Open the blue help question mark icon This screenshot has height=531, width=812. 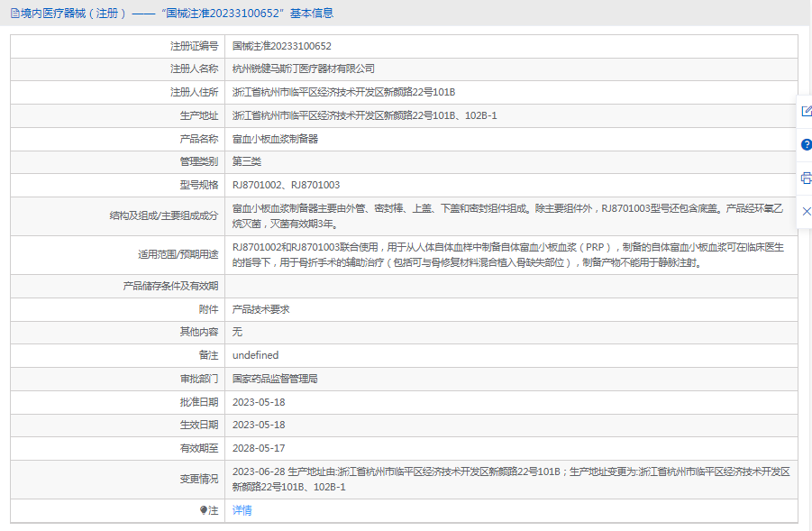click(807, 144)
